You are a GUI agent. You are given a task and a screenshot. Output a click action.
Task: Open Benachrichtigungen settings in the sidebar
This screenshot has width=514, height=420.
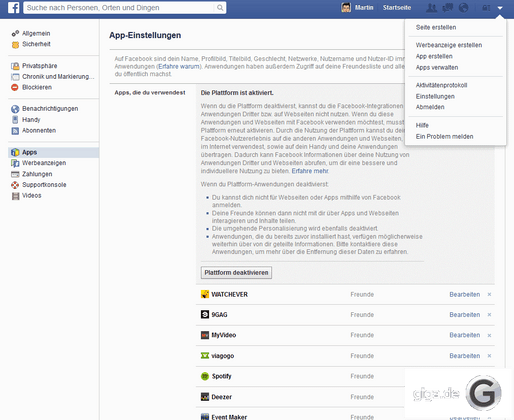[x=50, y=109]
